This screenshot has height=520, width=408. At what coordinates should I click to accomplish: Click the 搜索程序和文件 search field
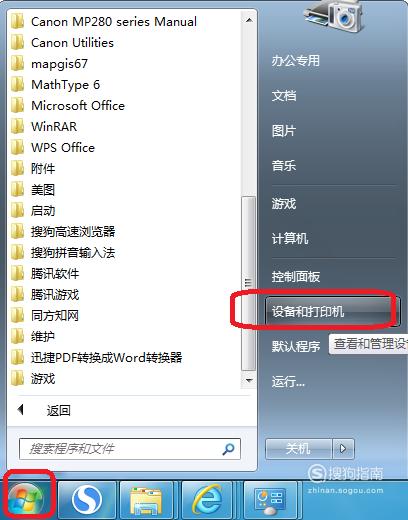(130, 449)
